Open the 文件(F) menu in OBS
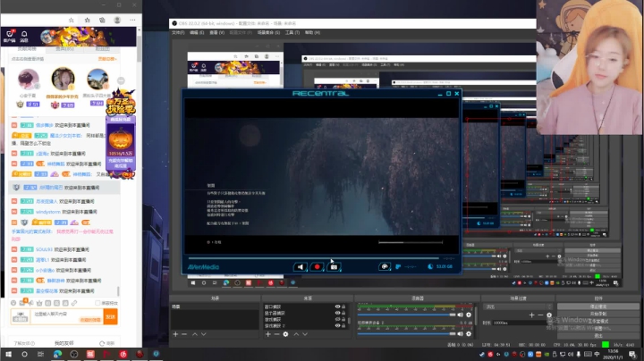This screenshot has height=361, width=644. (178, 32)
